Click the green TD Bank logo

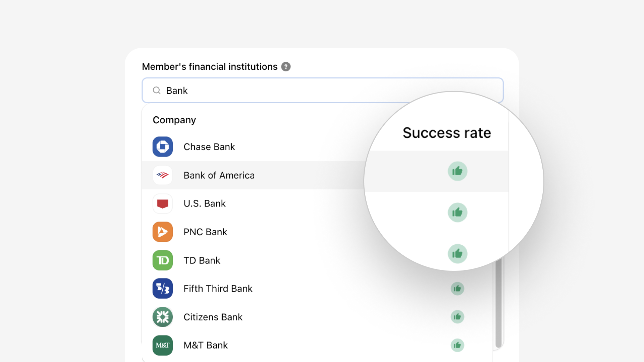point(163,260)
